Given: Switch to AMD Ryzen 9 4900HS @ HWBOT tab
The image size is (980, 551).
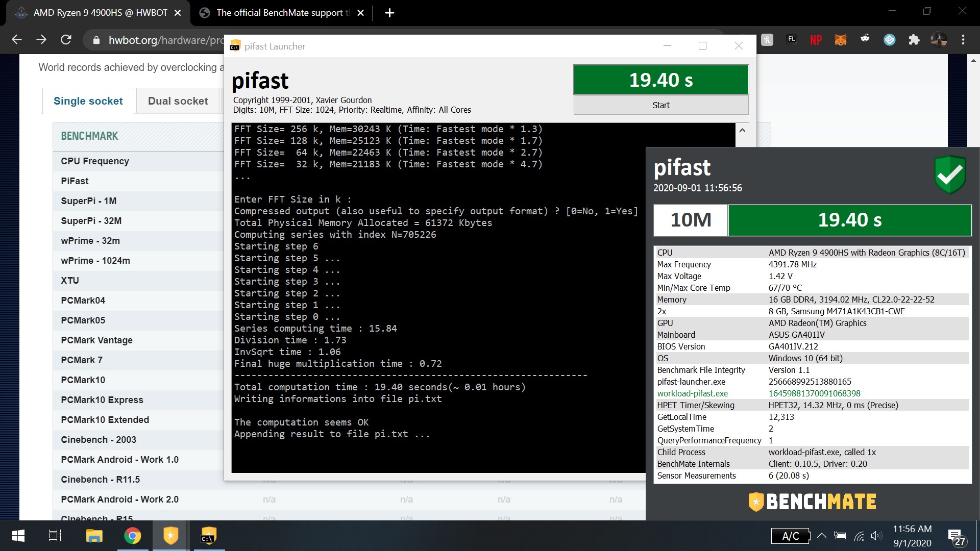Looking at the screenshot, I should coord(97,13).
